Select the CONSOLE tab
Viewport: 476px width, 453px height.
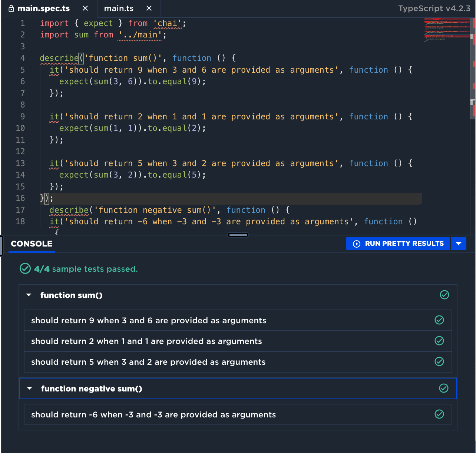[x=31, y=244]
